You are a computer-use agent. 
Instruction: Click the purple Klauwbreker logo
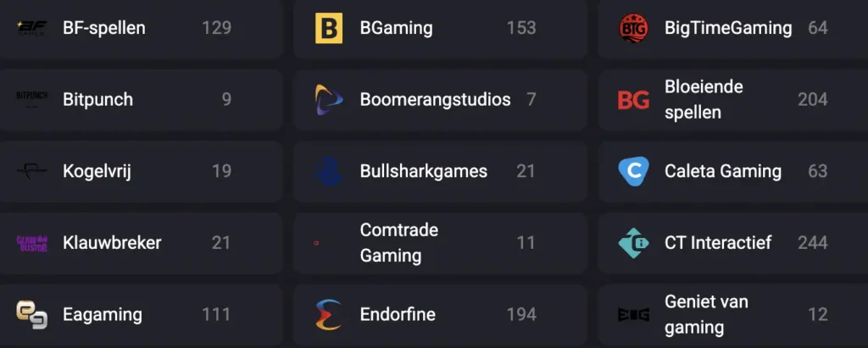click(x=31, y=243)
